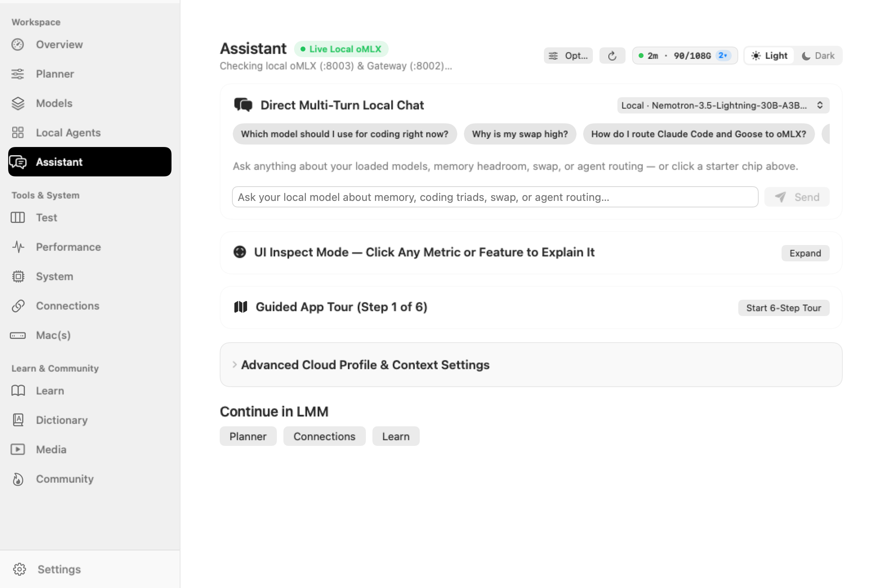Open the Performance sidebar label
882x588 pixels.
[x=68, y=247]
